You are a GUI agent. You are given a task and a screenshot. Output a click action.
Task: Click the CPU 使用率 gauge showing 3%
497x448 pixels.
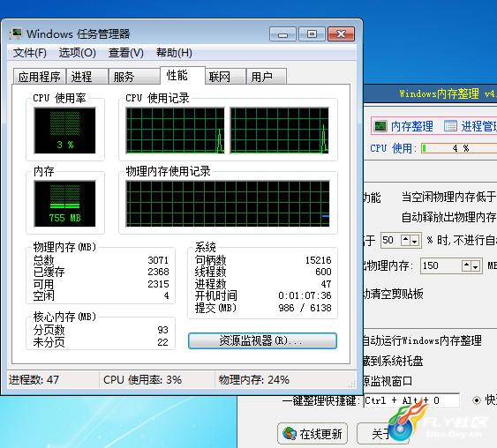(64, 131)
